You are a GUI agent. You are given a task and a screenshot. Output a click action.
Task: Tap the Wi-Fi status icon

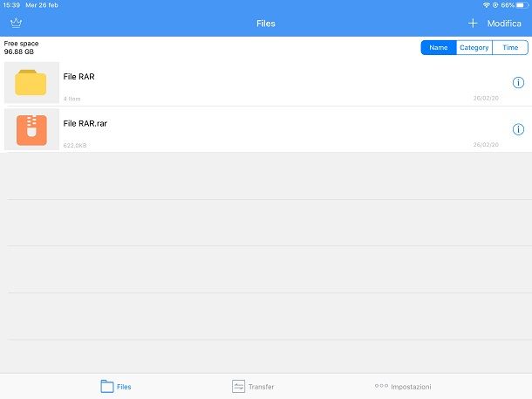(486, 5)
